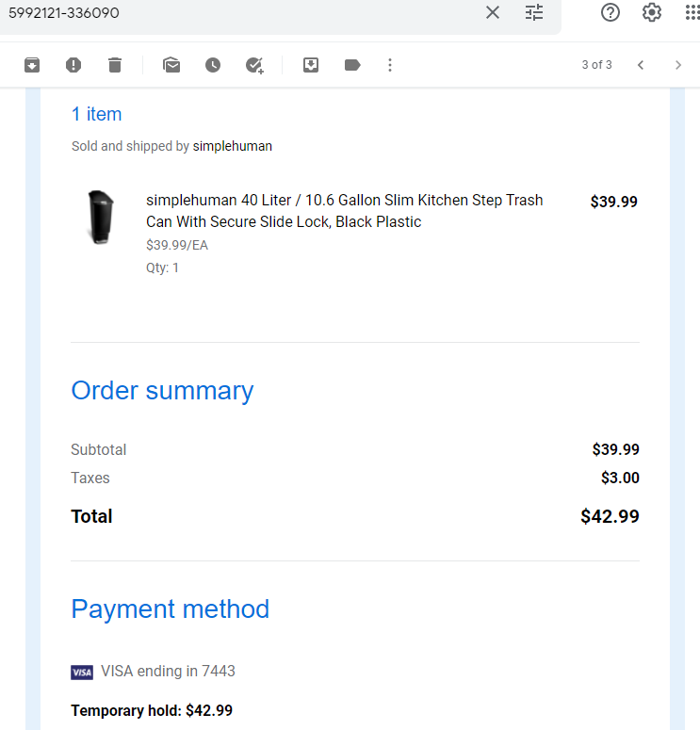700x730 pixels.
Task: Open the More options three-dot menu
Action: point(390,65)
